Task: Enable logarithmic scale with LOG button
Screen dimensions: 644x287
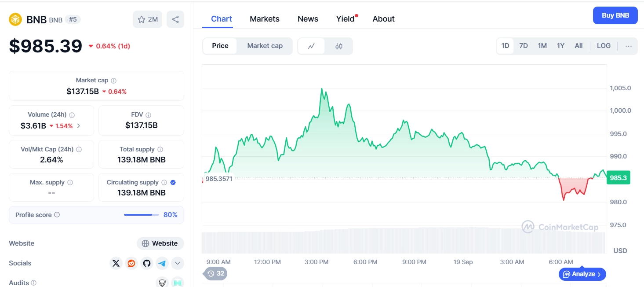Action: pos(603,45)
